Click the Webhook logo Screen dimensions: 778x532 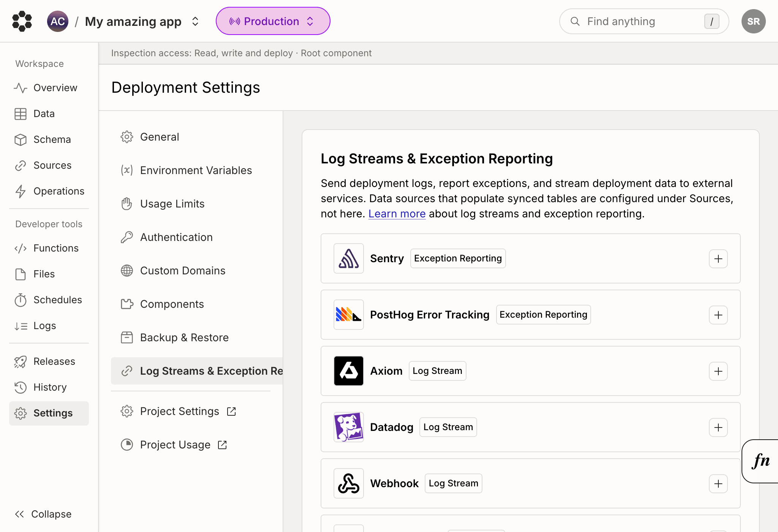(349, 483)
